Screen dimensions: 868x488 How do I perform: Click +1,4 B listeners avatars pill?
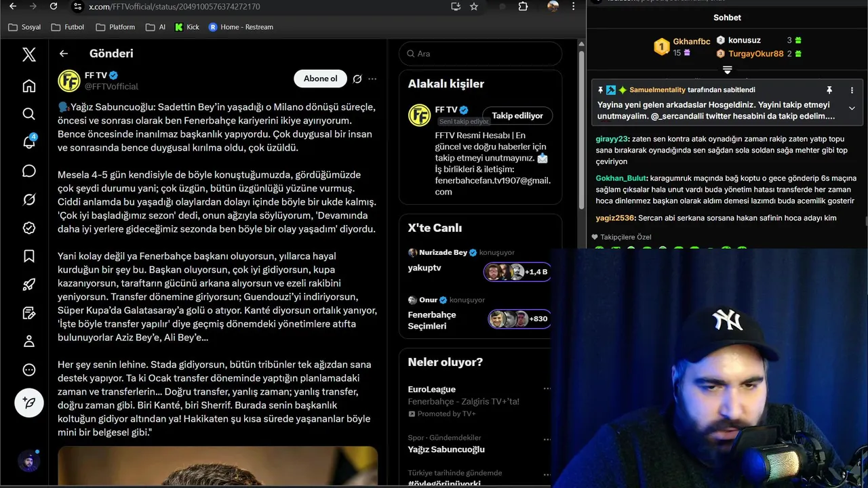(517, 272)
